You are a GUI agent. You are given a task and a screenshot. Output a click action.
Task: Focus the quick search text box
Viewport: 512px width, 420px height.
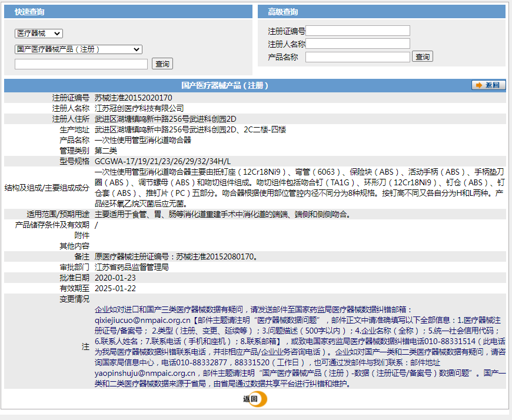coord(81,64)
